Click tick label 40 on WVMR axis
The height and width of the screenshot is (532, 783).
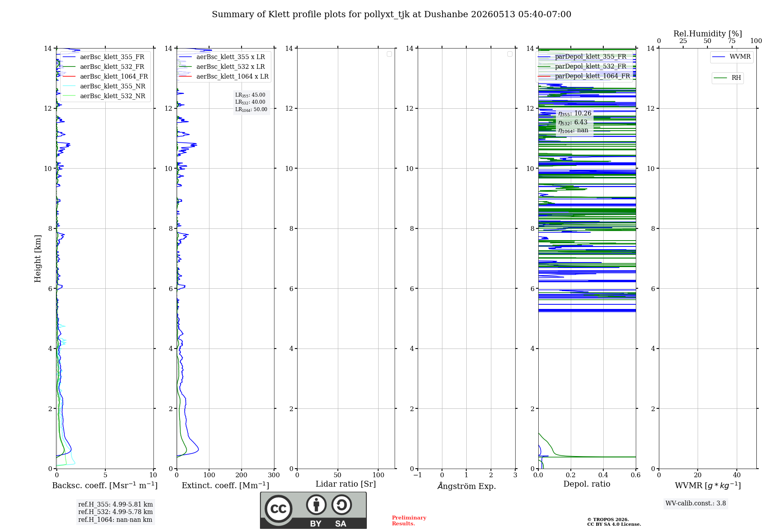pyautogui.click(x=737, y=475)
